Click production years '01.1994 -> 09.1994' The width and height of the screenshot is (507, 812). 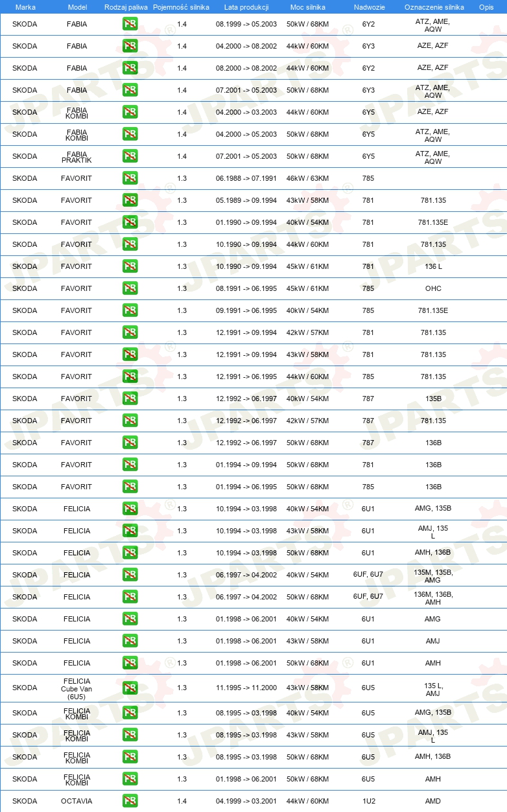tap(246, 465)
